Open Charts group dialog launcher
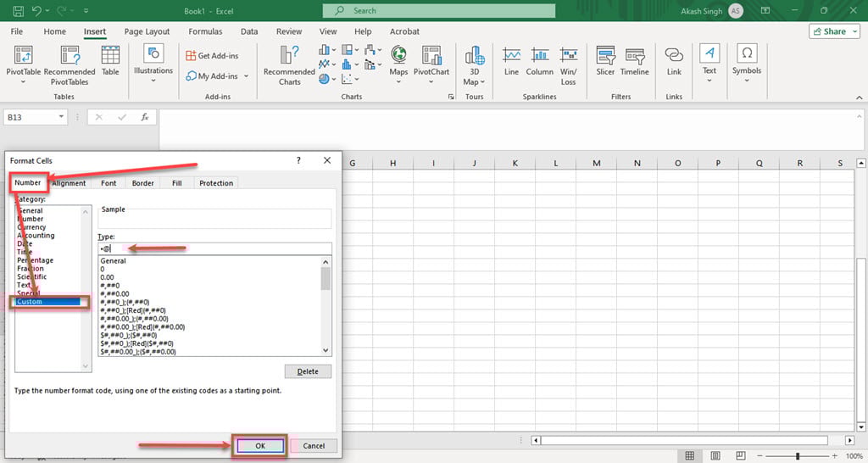The height and width of the screenshot is (463, 868). point(451,97)
